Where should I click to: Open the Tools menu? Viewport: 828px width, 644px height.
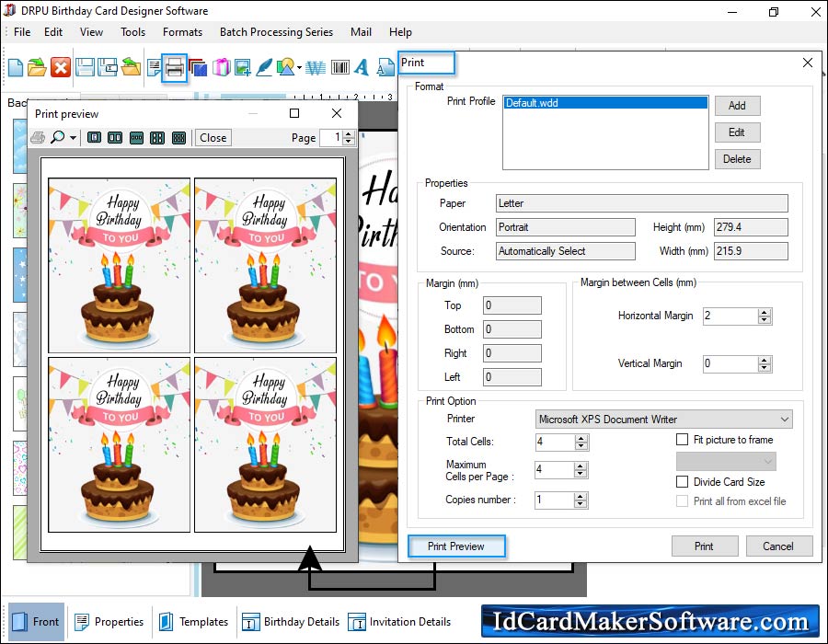pos(132,32)
